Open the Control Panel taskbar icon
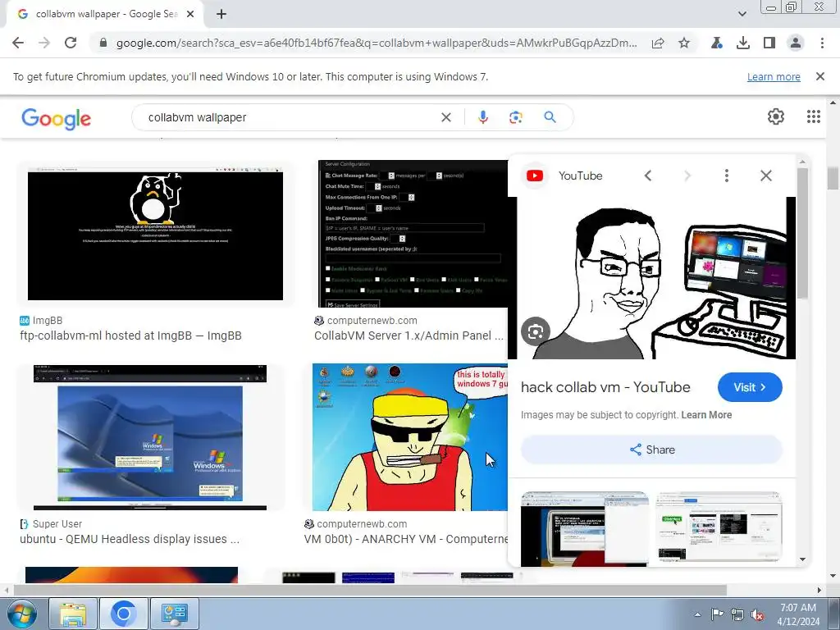Image resolution: width=840 pixels, height=630 pixels. [174, 614]
